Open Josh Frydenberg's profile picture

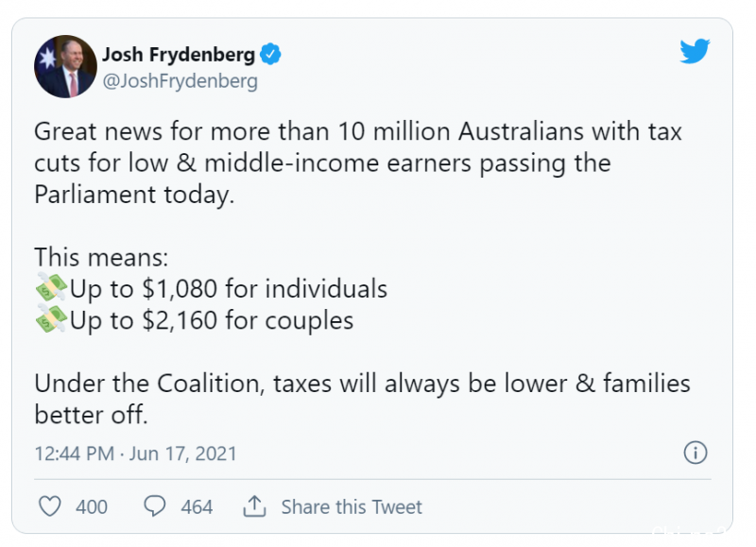click(x=65, y=66)
